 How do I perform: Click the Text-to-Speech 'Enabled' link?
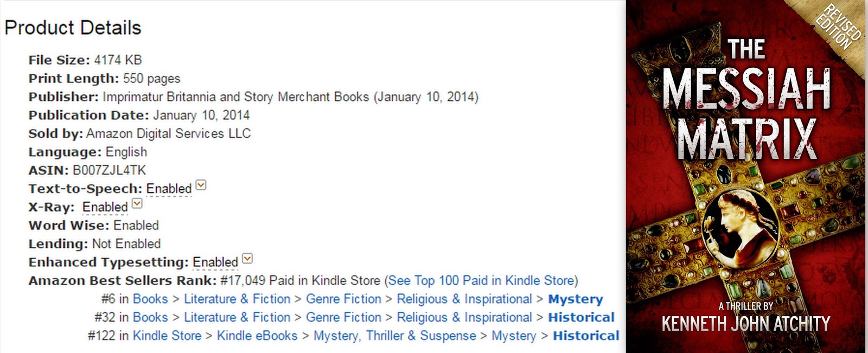click(169, 189)
